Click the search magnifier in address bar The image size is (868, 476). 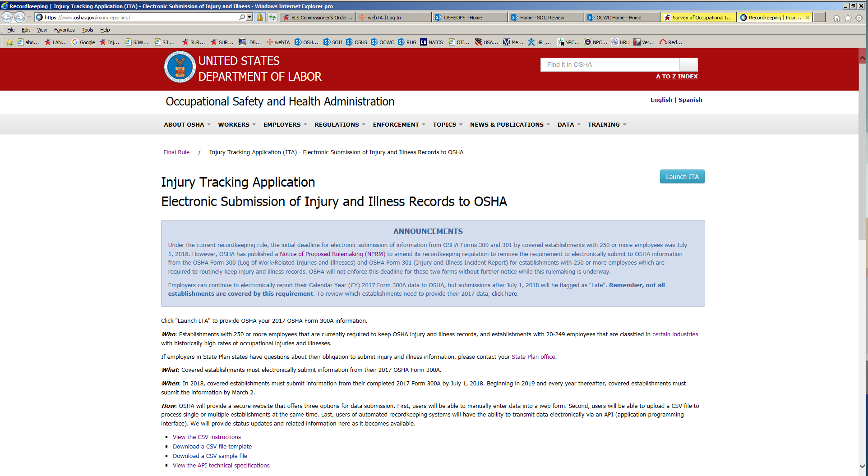point(242,18)
